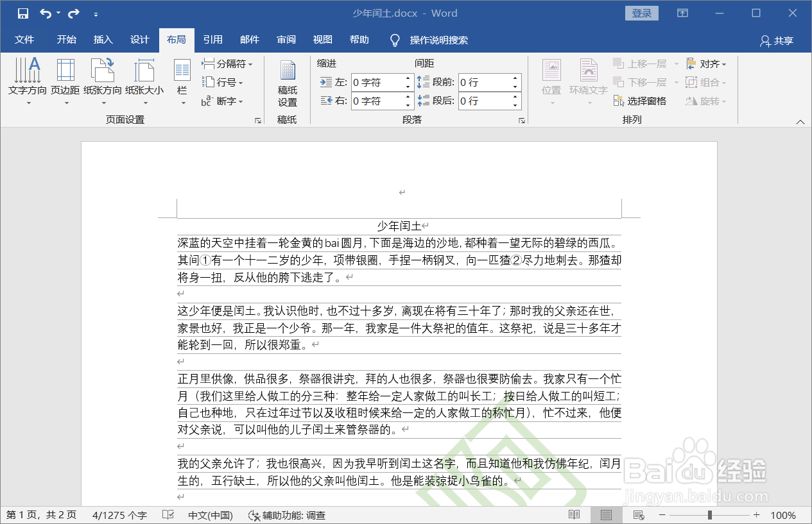The width and height of the screenshot is (812, 524).
Task: Click 下移一层 send backward
Action: pos(642,82)
